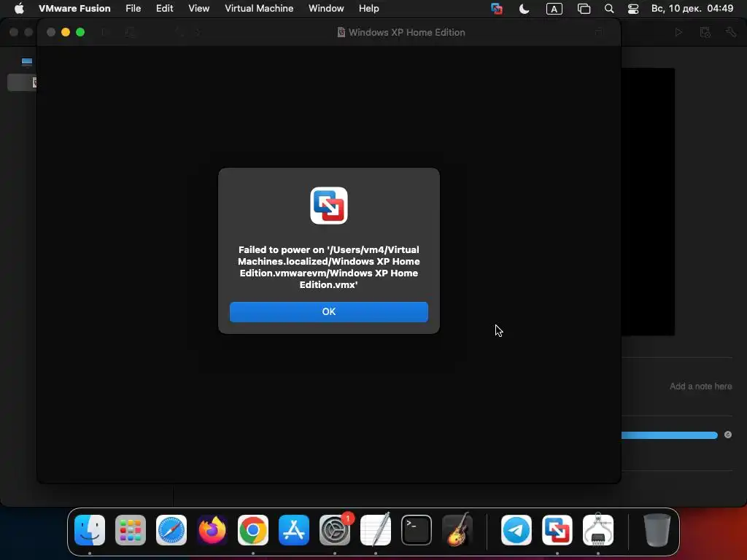Open System Preferences from the Dock

335,530
